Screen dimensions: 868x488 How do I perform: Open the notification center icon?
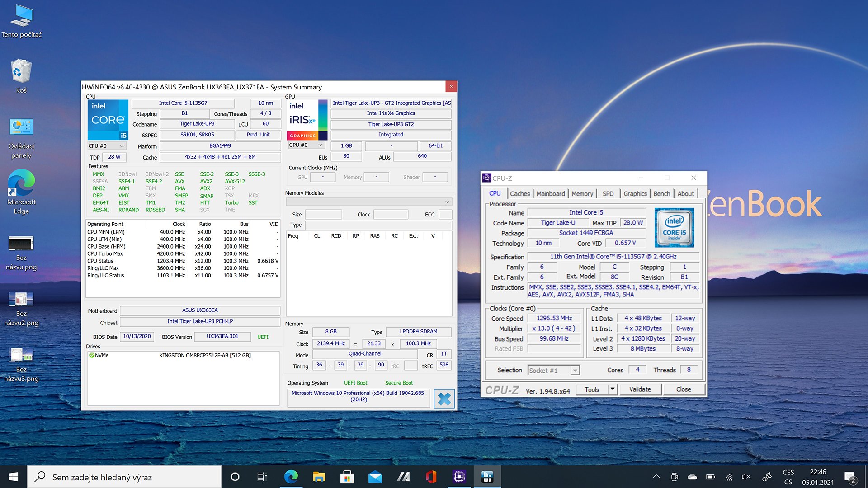coord(849,477)
